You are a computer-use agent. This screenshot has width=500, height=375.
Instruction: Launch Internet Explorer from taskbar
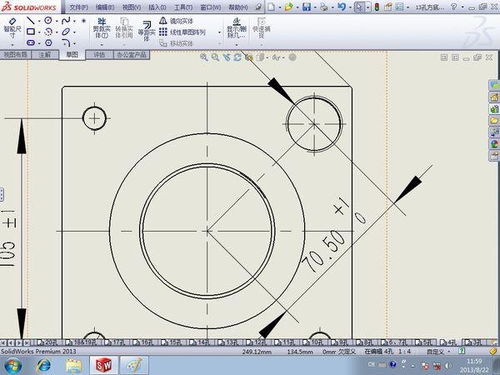click(x=43, y=366)
